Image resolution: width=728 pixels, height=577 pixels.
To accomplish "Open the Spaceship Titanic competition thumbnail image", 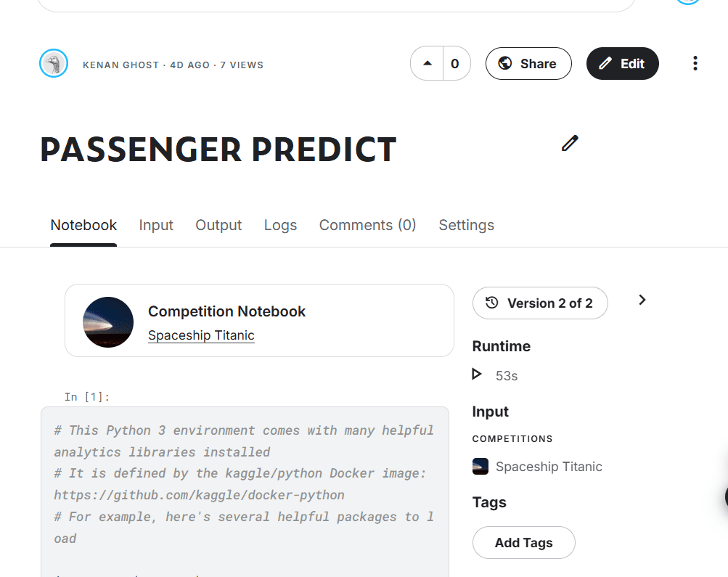I will pos(108,322).
